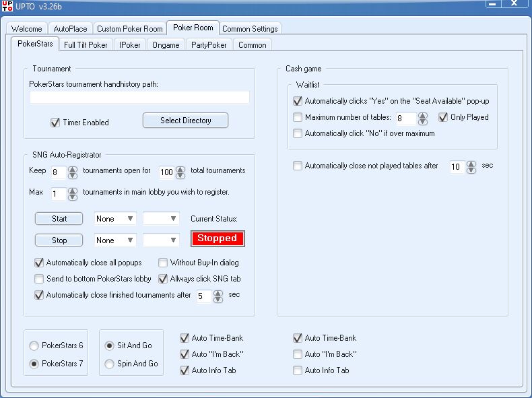
Task: Select the Common sub-tab
Action: tap(252, 45)
